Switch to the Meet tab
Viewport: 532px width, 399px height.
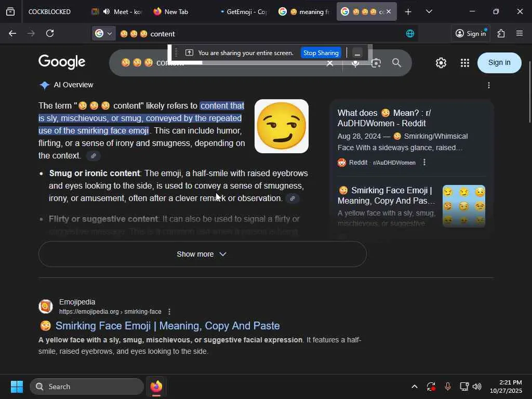point(117,12)
